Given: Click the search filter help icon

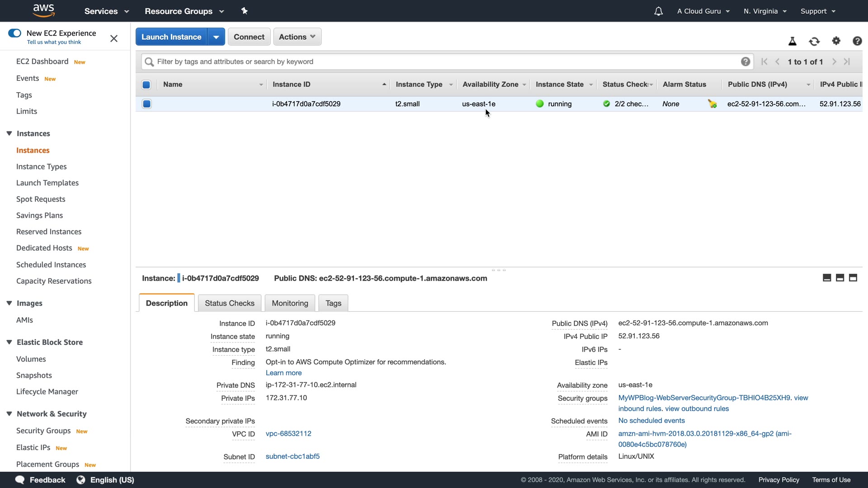Looking at the screenshot, I should pyautogui.click(x=745, y=62).
